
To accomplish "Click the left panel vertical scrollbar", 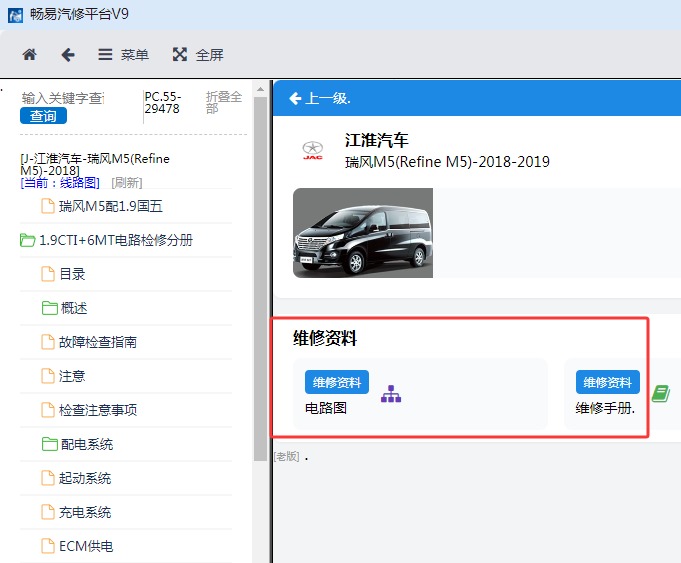I will coord(261,278).
